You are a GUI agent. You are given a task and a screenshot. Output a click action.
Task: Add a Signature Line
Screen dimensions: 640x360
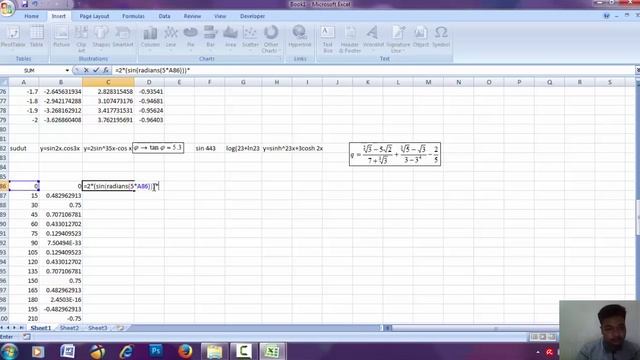pyautogui.click(x=398, y=39)
